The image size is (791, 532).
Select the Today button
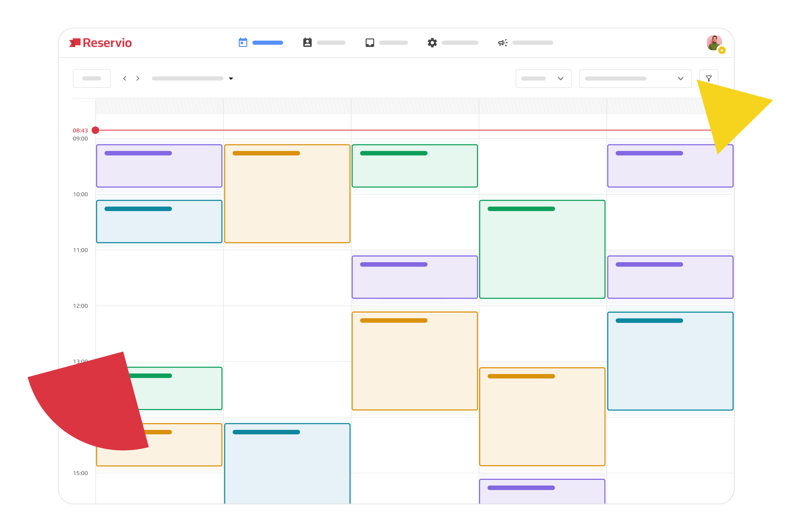[x=91, y=78]
